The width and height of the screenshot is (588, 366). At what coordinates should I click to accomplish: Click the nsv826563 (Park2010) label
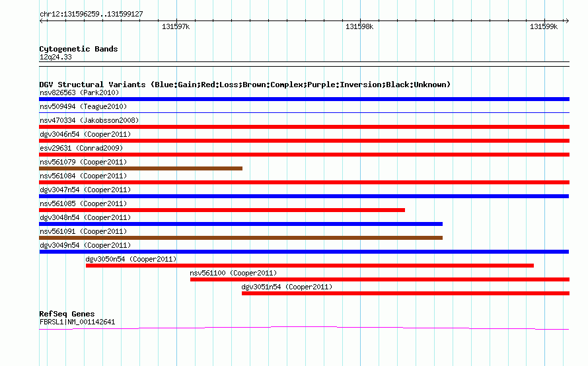(79, 92)
